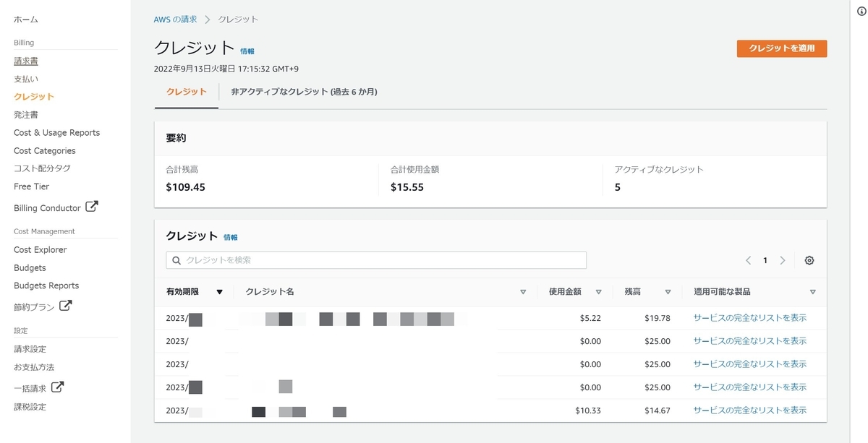The height and width of the screenshot is (443, 868).
Task: Click the search magnifier icon
Action: click(x=176, y=260)
